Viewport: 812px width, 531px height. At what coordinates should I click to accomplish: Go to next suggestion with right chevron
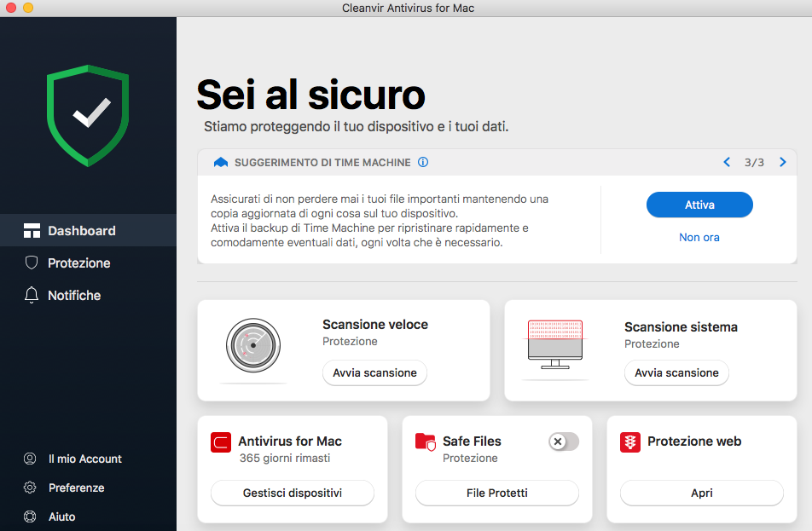[782, 163]
